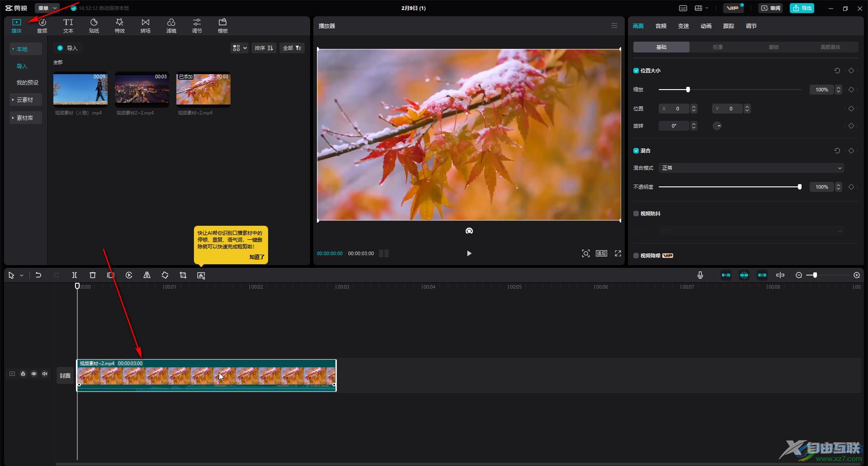Zoom in timeline with plus magnifier
This screenshot has height=466, width=868.
(x=857, y=275)
